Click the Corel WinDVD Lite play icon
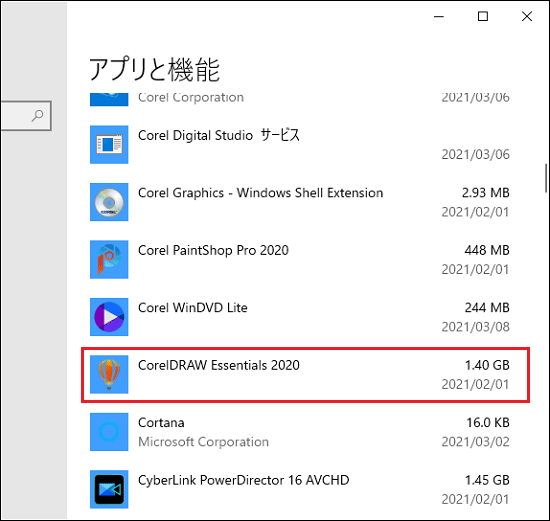 coord(109,317)
